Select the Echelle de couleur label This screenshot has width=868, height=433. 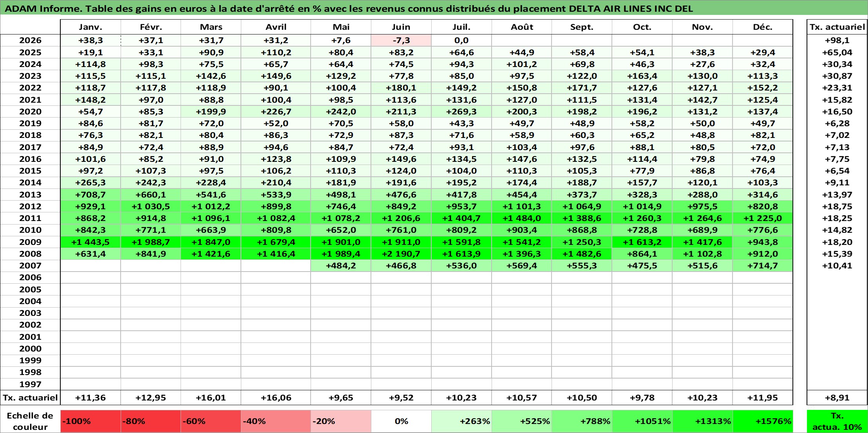30,421
